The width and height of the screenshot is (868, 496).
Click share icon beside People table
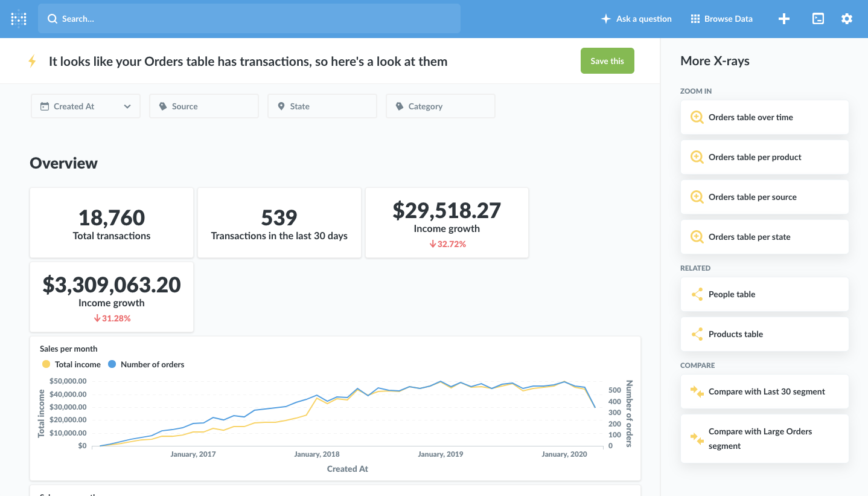click(x=697, y=294)
